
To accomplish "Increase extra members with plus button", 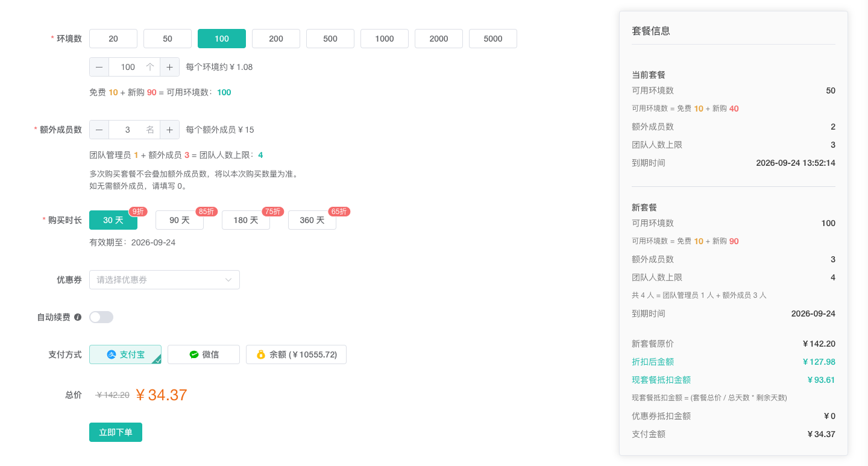I will 170,130.
